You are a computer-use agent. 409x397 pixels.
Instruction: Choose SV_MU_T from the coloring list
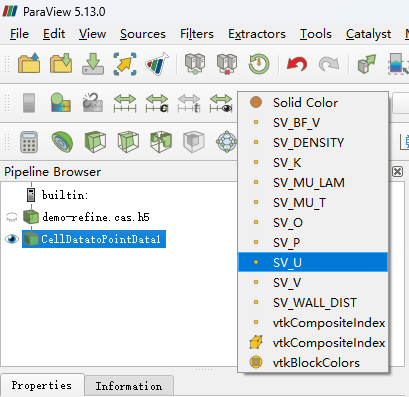coord(313,202)
